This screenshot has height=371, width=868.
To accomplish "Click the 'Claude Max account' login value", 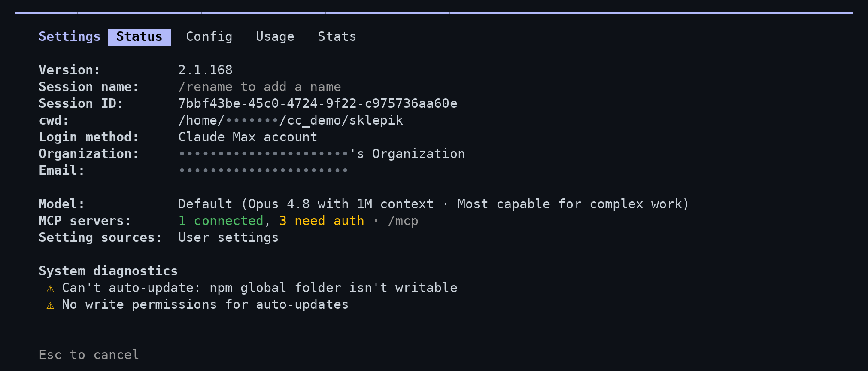I will click(248, 137).
